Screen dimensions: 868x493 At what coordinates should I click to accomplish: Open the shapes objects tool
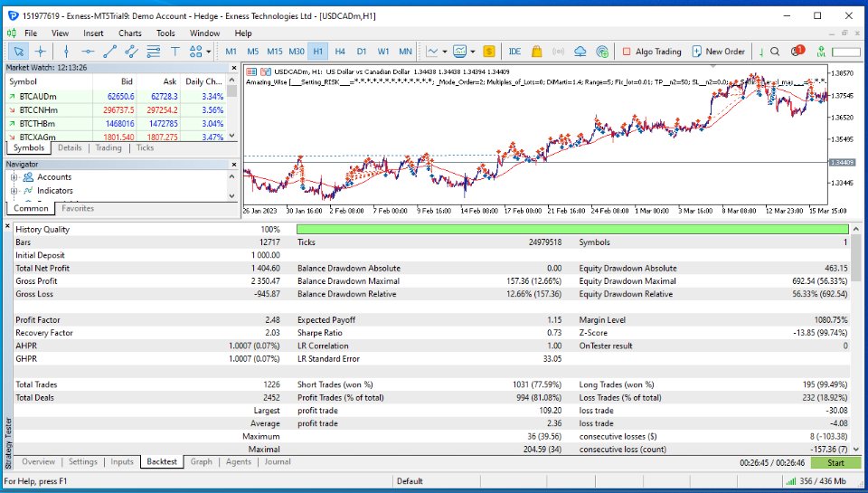tap(195, 52)
